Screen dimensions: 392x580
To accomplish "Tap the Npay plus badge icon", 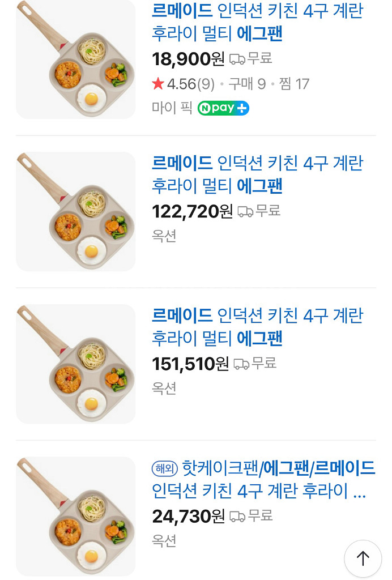I will [223, 108].
